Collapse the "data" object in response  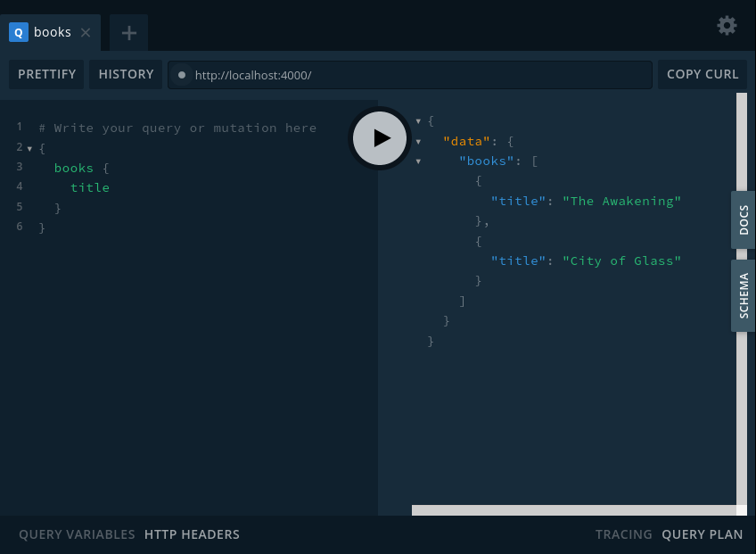pos(418,141)
